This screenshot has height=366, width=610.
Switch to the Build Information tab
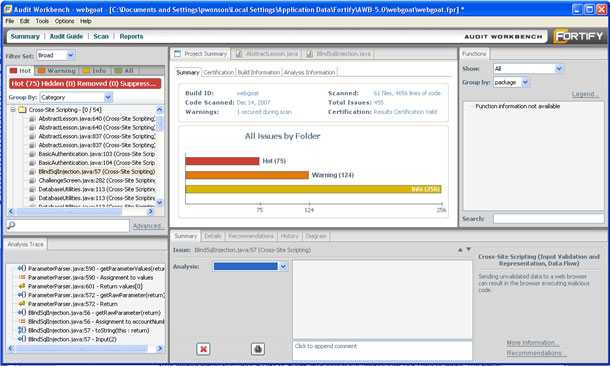[x=259, y=72]
